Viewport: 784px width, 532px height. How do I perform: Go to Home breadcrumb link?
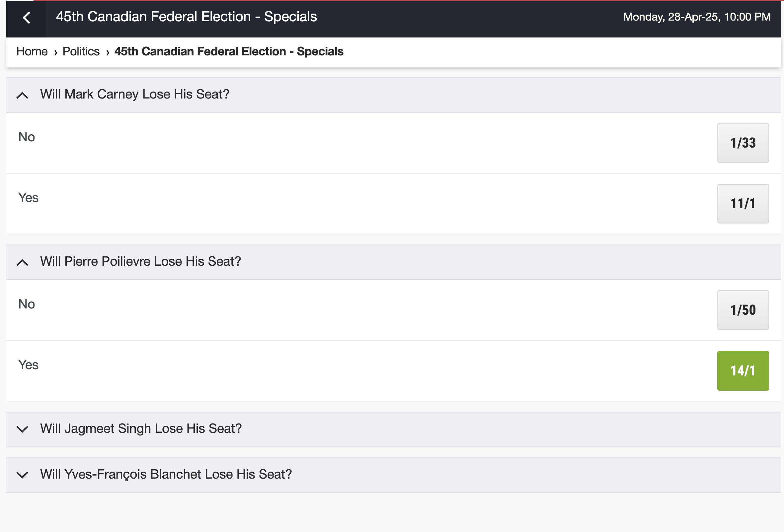pos(32,51)
